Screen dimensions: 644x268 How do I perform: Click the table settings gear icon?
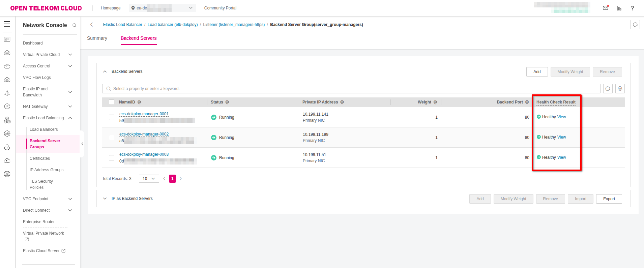tap(620, 89)
